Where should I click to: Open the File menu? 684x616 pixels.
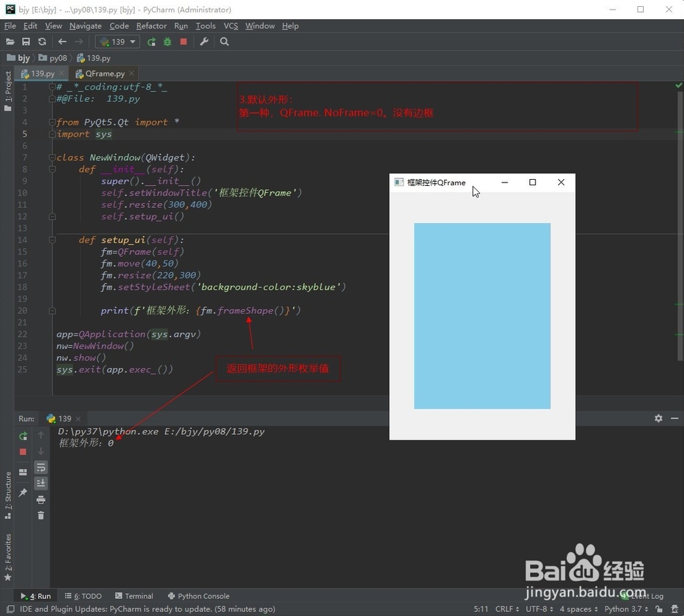[x=10, y=26]
